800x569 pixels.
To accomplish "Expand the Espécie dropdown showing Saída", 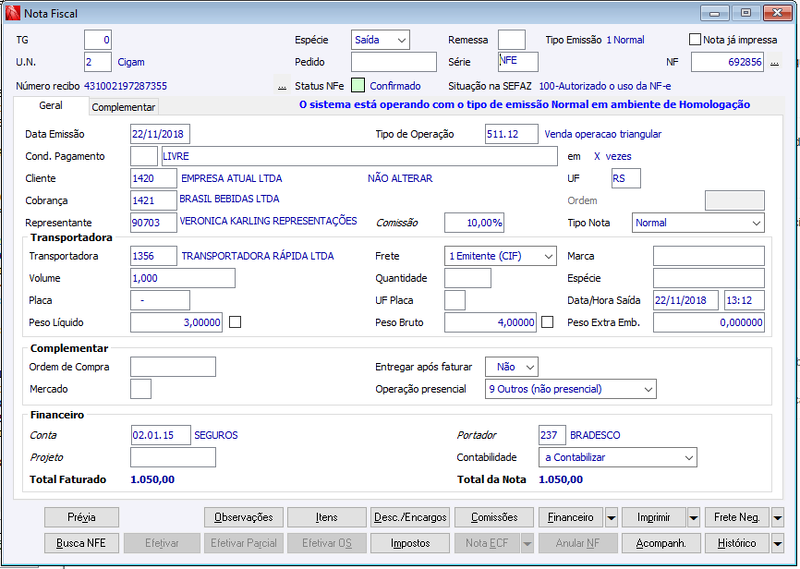I will [380, 40].
